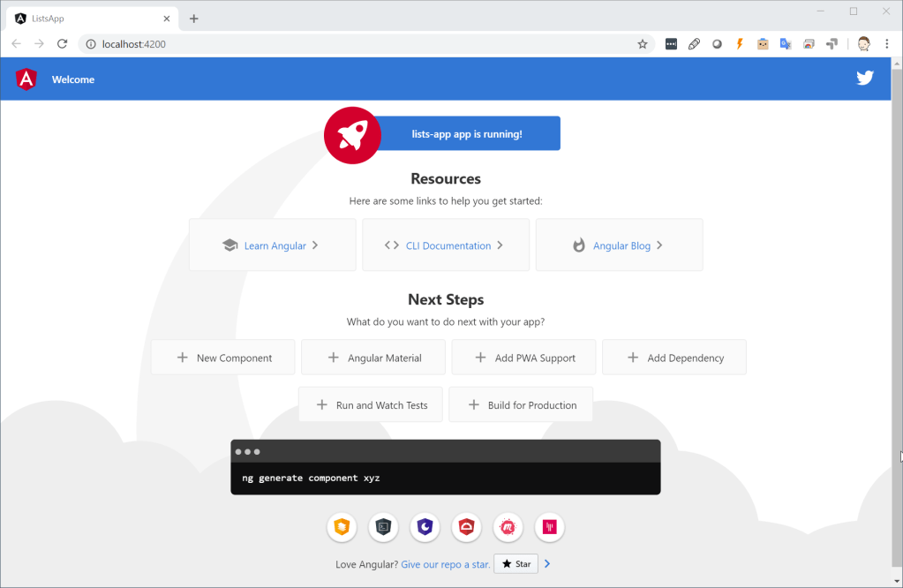Click chevron arrow next to Star button
Image resolution: width=903 pixels, height=588 pixels.
[x=547, y=563]
